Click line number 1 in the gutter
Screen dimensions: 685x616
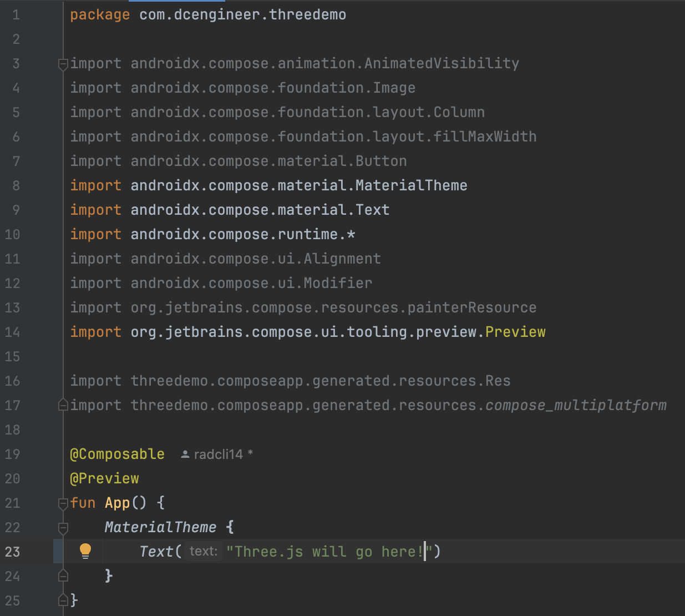coord(16,15)
